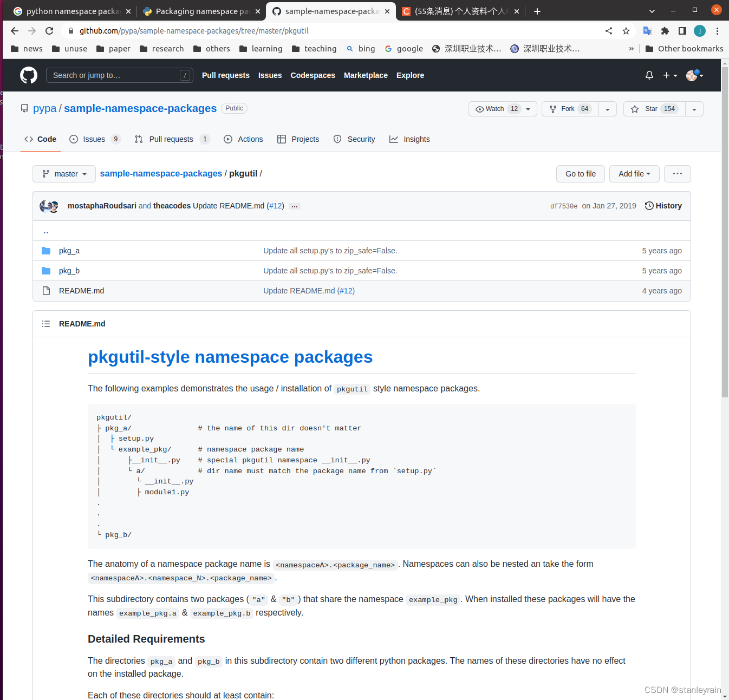This screenshot has width=729, height=700.
Task: Toggle the browser bookmark star
Action: [626, 31]
